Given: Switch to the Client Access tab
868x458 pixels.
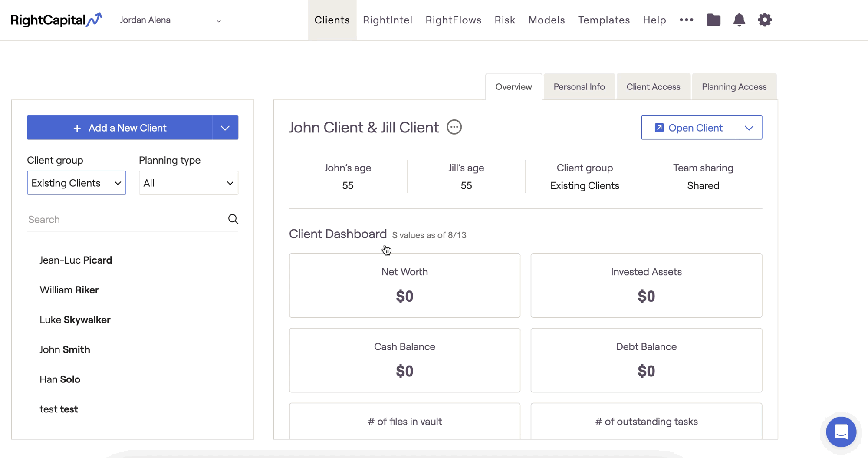Looking at the screenshot, I should click(x=653, y=87).
